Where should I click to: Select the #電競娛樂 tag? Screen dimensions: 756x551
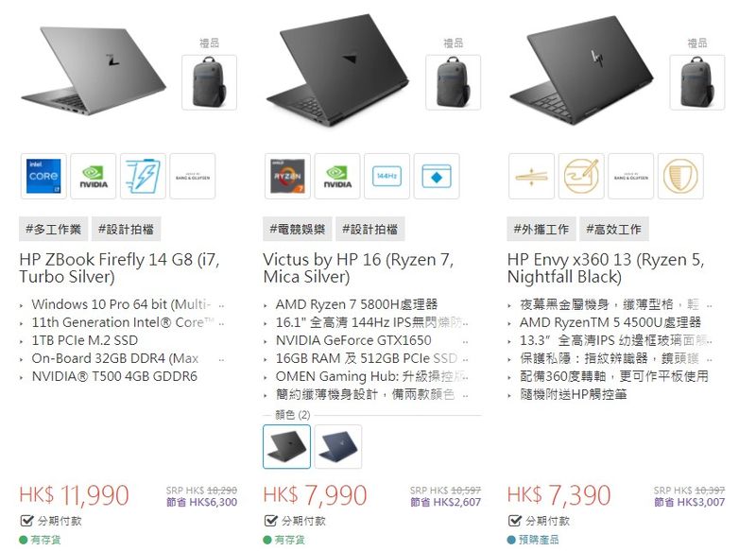point(298,229)
